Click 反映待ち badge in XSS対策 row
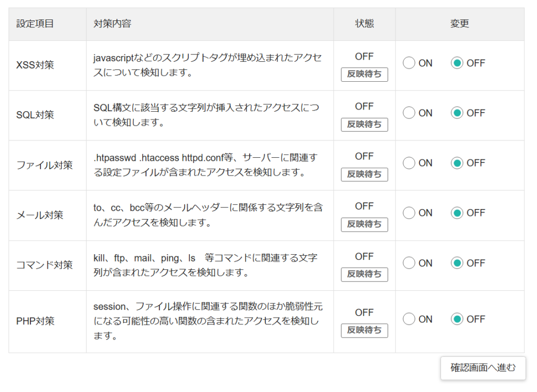 click(364, 74)
